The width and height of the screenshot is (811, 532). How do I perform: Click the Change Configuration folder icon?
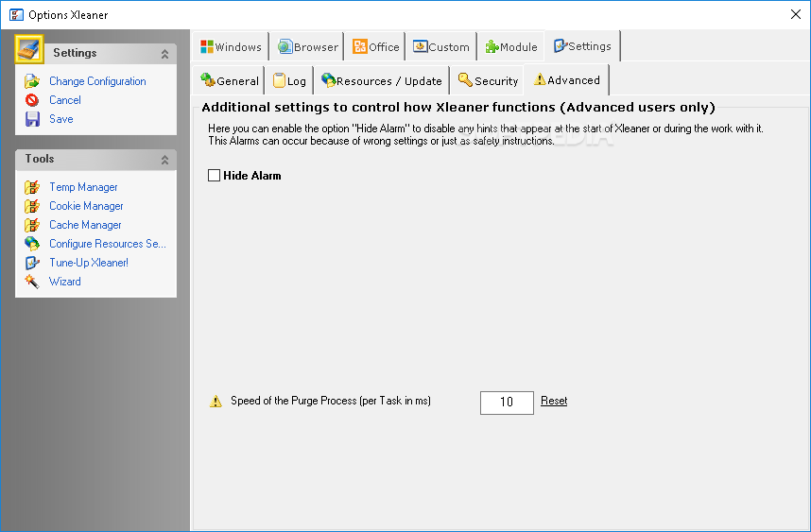tap(32, 81)
